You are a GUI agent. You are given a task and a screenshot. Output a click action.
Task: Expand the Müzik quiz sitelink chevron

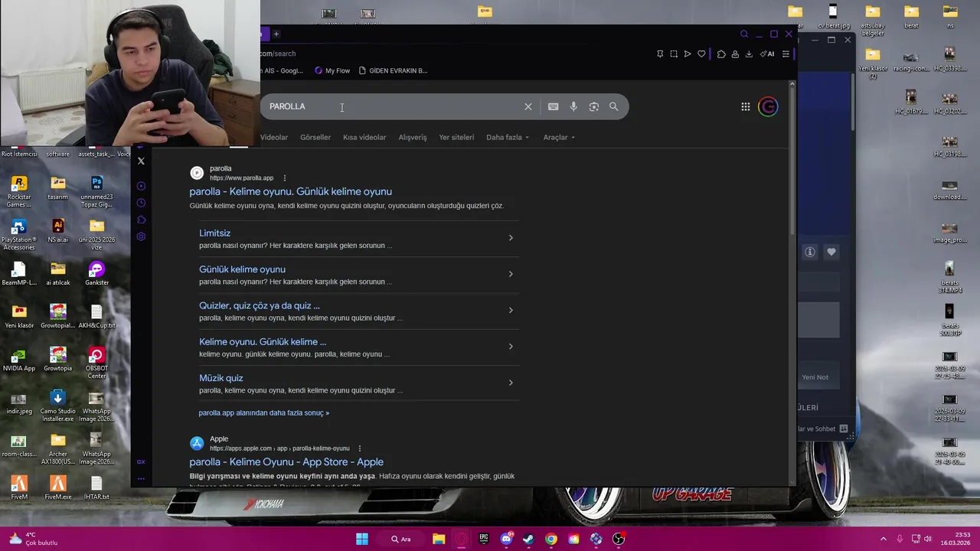coord(511,383)
